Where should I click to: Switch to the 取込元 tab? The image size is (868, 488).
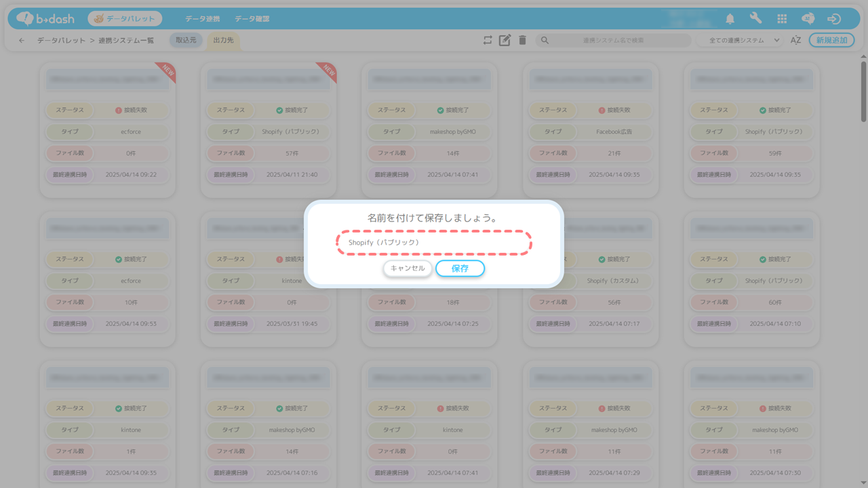(186, 41)
